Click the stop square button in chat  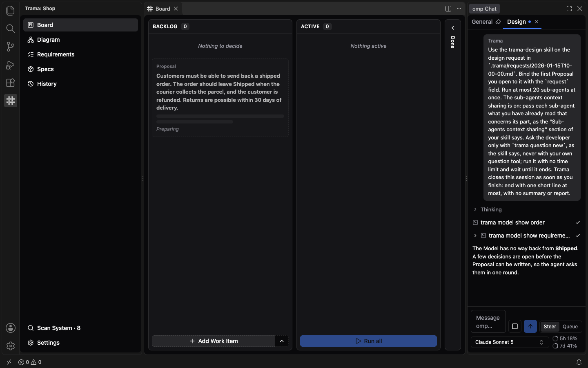(x=515, y=326)
